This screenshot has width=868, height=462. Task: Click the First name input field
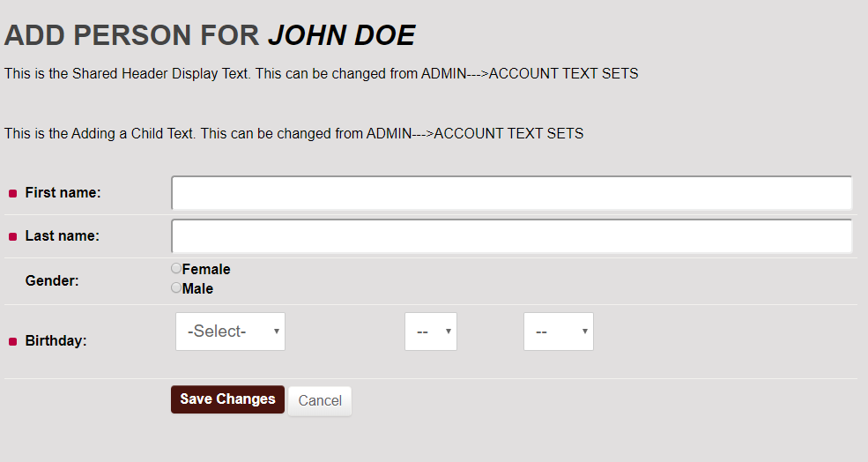pyautogui.click(x=511, y=193)
